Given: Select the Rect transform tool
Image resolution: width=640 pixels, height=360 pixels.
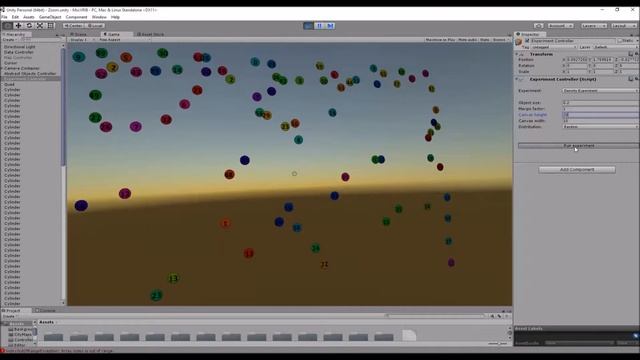Looking at the screenshot, I should click(50, 25).
